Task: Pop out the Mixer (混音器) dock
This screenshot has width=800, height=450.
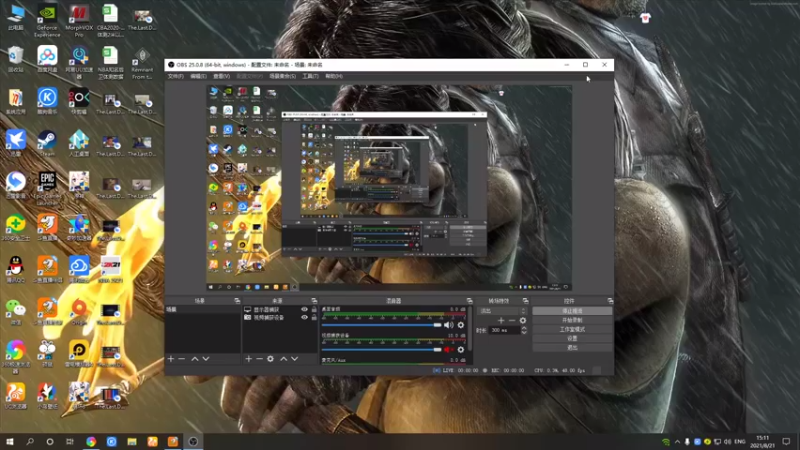Action: (469, 301)
